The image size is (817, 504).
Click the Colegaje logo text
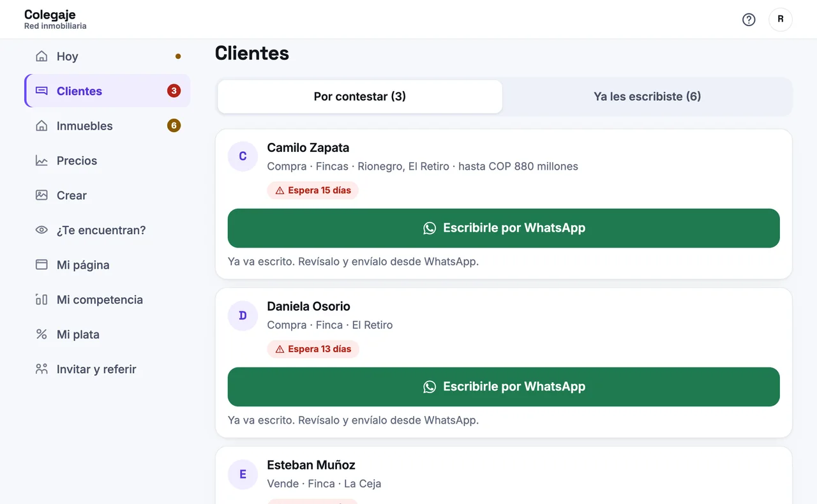click(50, 15)
